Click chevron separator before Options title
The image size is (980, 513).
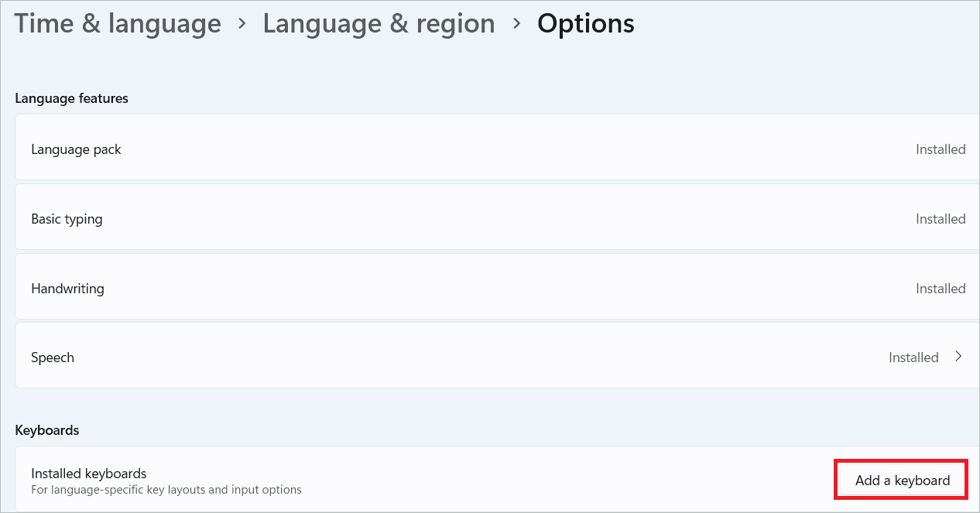click(516, 23)
